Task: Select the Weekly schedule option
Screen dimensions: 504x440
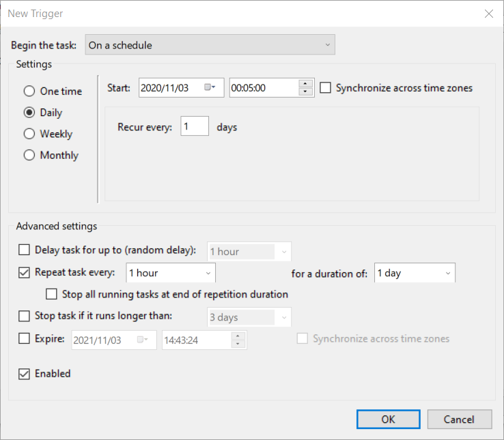Action: 29,134
